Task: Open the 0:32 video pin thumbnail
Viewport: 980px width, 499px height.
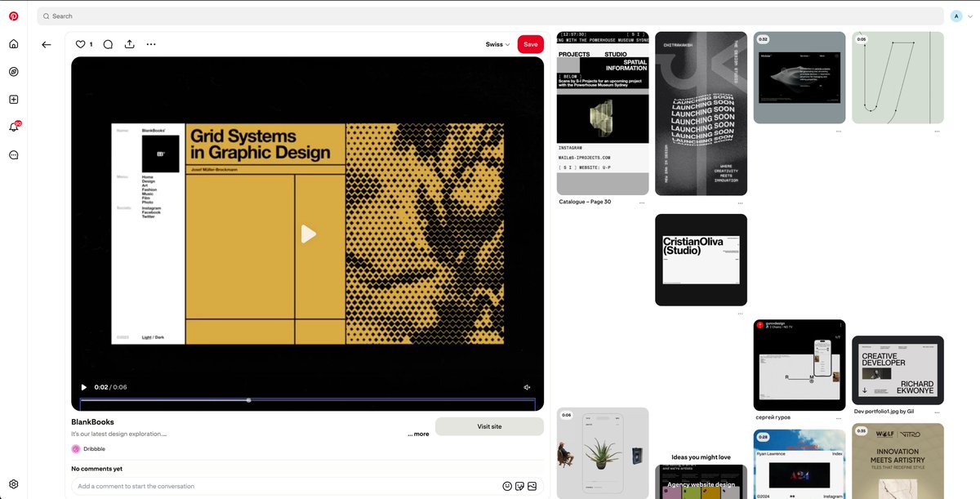Action: pos(800,78)
